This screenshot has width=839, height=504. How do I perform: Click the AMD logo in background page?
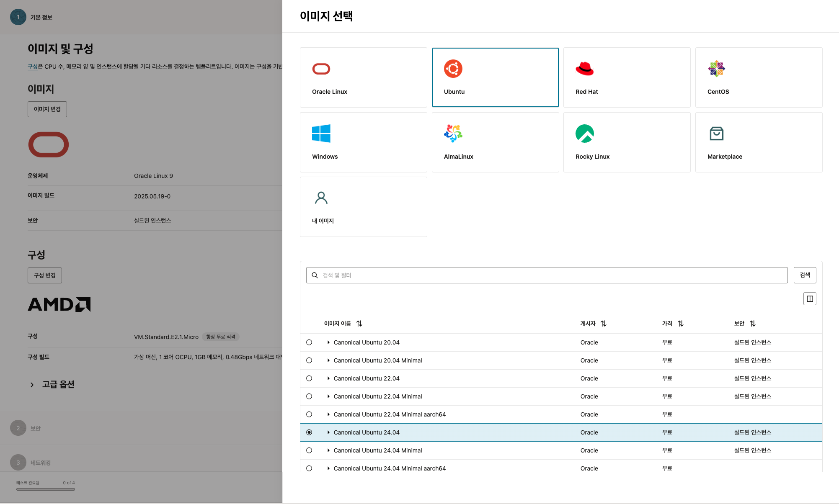(59, 304)
